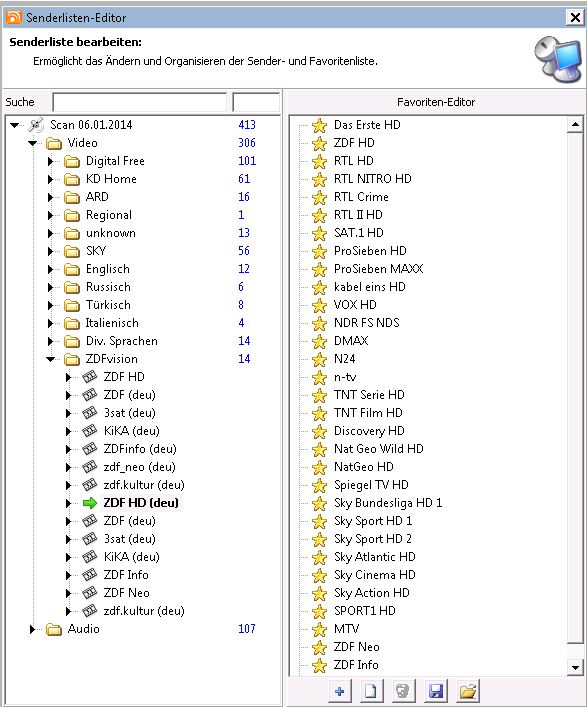Click the floppy disk save icon

coord(436,690)
